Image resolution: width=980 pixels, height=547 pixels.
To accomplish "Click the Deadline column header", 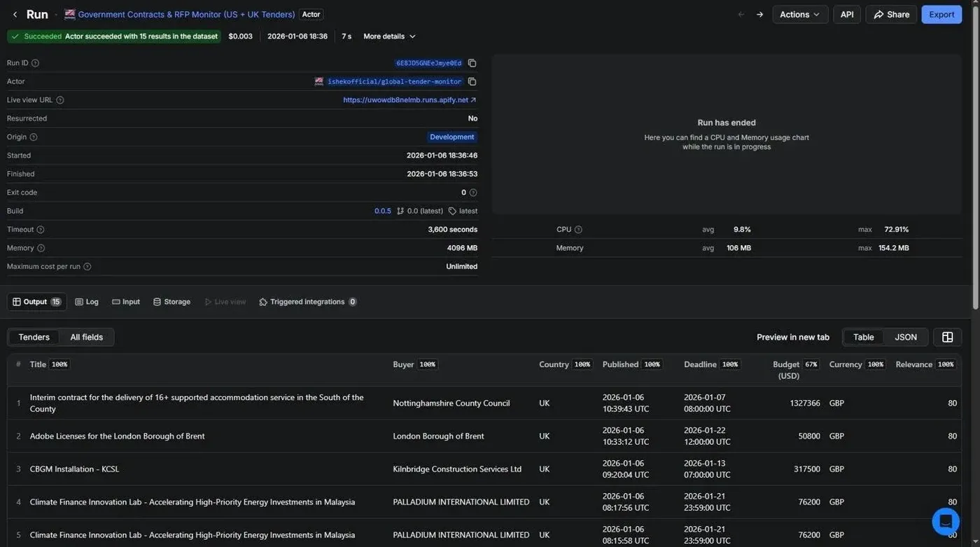I will [x=700, y=364].
